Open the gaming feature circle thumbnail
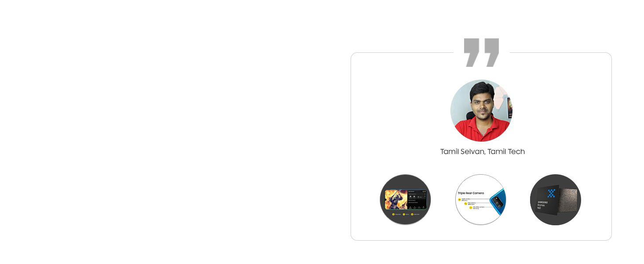 (405, 199)
